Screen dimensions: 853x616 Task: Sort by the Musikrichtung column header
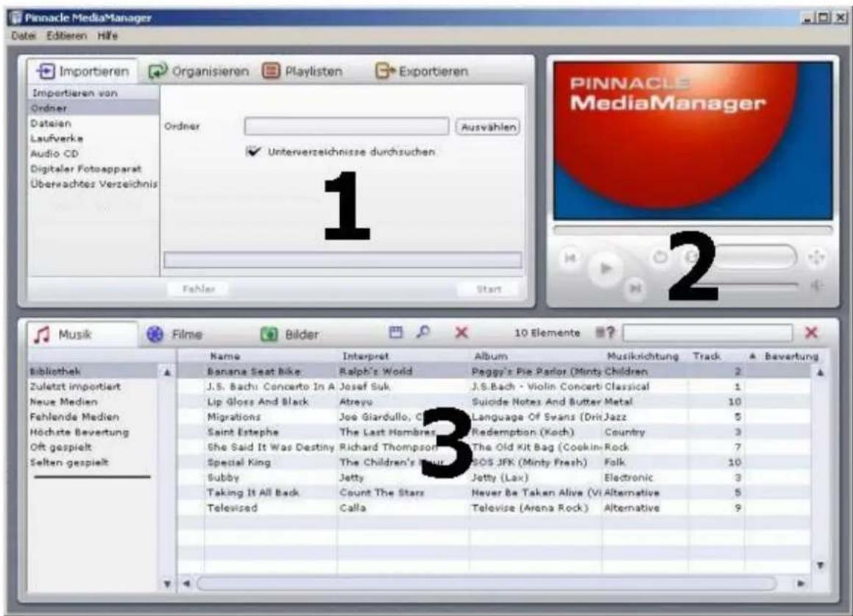[x=645, y=356]
